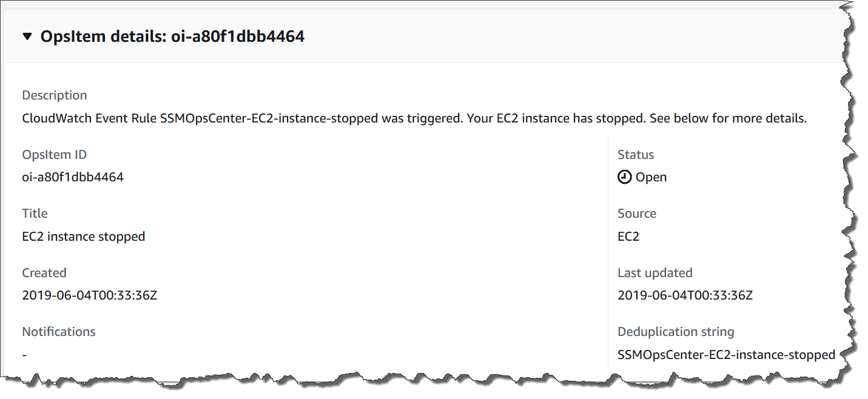
Task: Click the CloudWatch Event Rule description text
Action: coord(414,118)
